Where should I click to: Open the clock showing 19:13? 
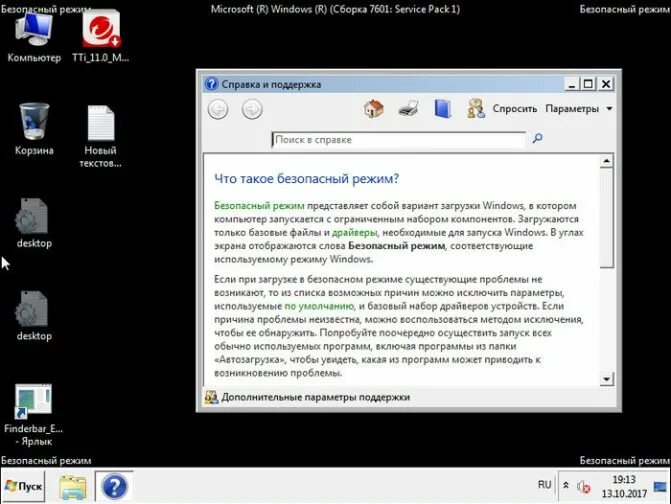click(624, 486)
